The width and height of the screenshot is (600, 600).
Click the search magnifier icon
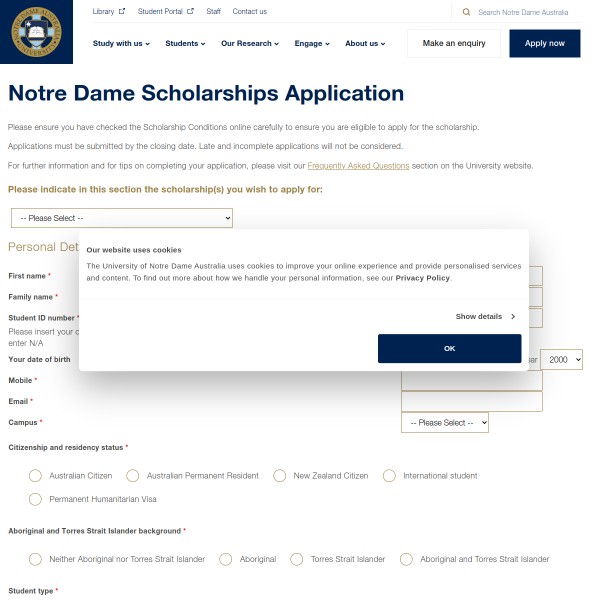coord(466,12)
